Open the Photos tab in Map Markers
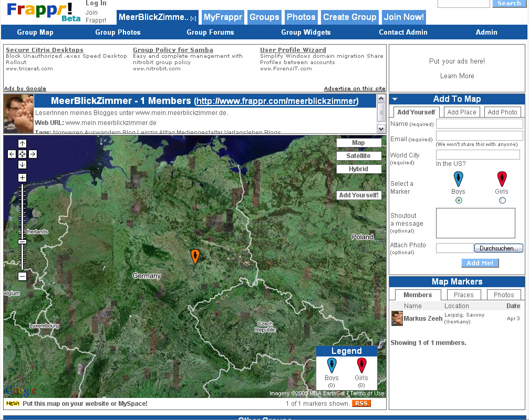Screen dimensions: 529x420 click(504, 295)
